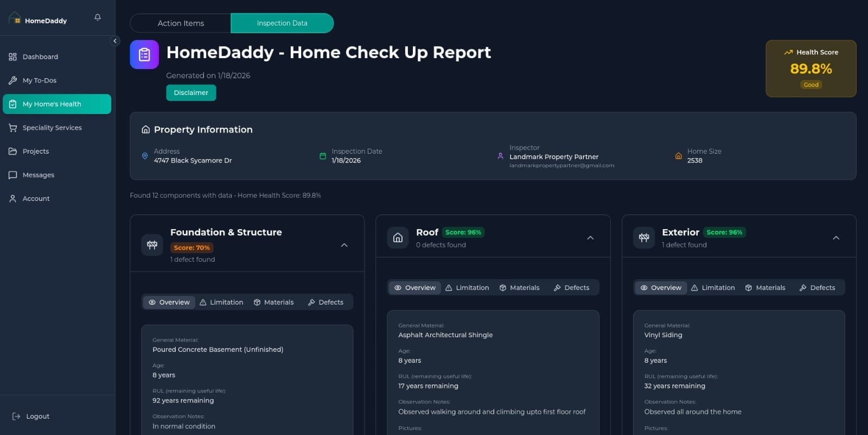Click the Health Score card
Screen dimensions: 868x435
coord(811,68)
